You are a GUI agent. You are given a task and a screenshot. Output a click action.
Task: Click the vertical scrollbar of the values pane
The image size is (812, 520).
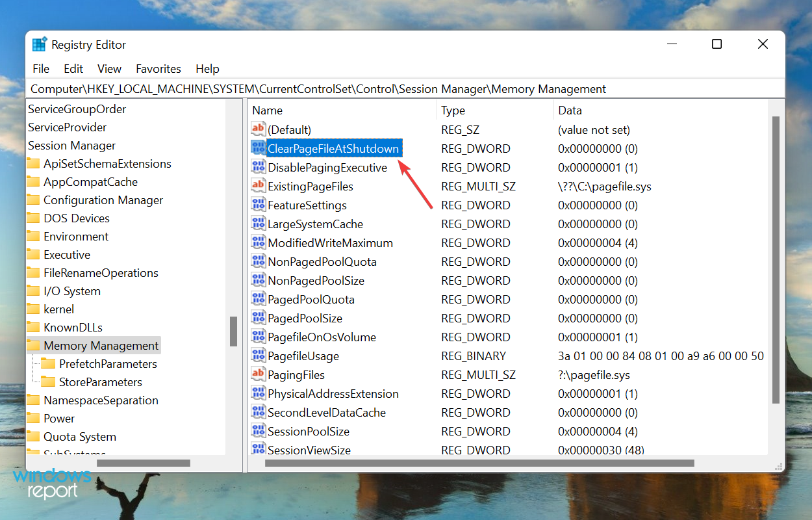click(x=774, y=260)
